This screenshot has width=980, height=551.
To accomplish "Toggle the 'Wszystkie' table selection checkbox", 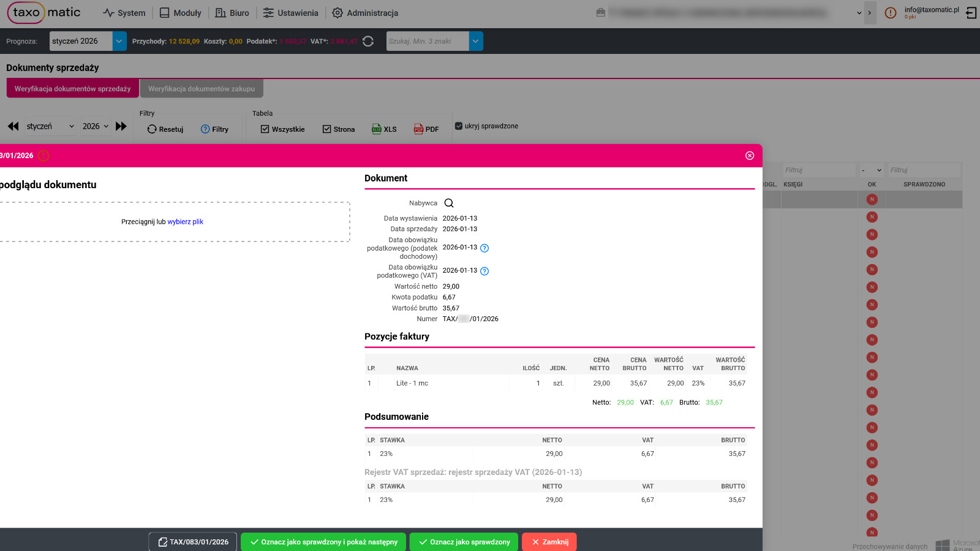I will 265,129.
